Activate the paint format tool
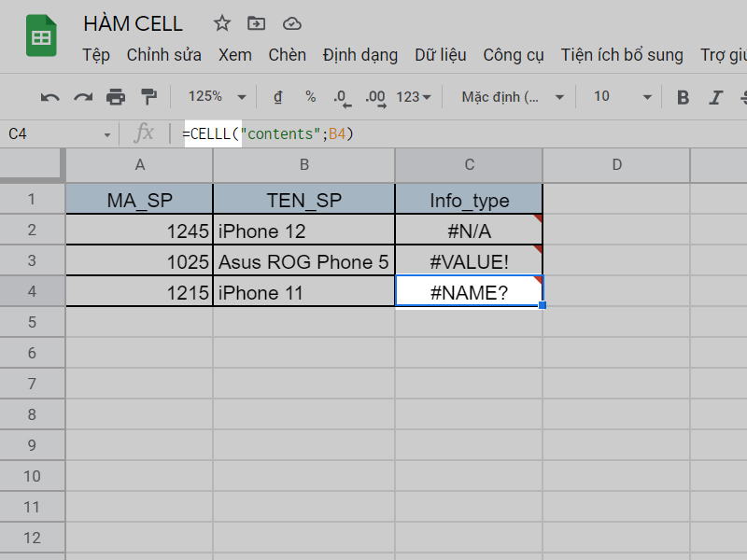 149,97
